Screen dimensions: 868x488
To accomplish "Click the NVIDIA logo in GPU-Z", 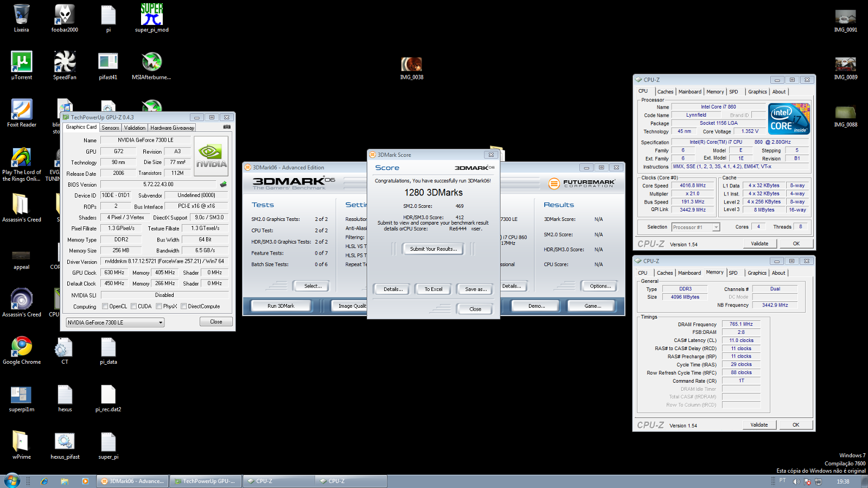I will 211,156.
